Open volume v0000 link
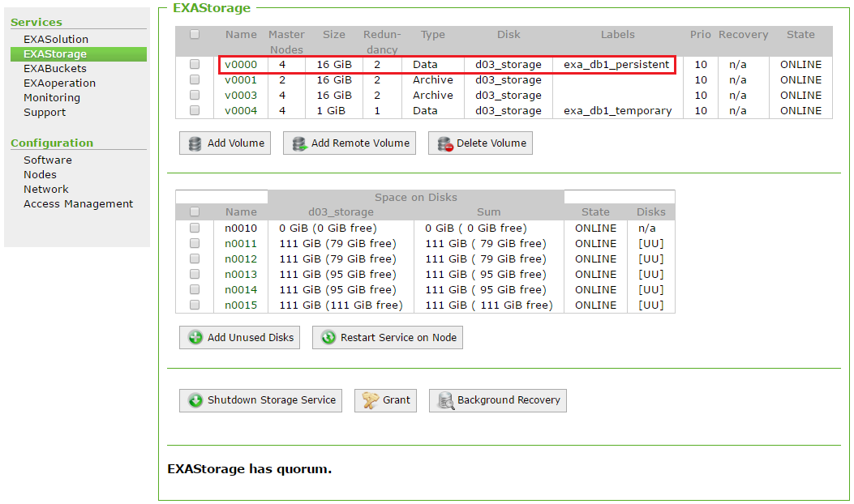Viewport: 854px width, 504px height. (x=241, y=64)
